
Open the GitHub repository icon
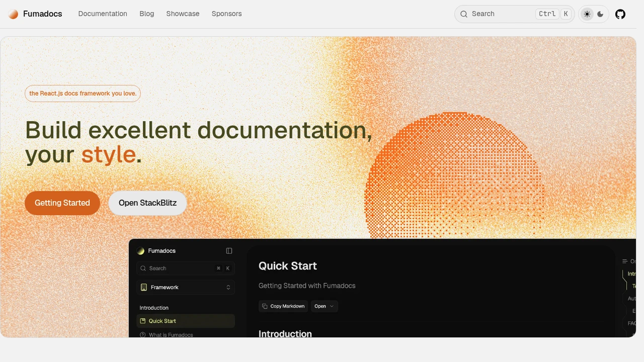[x=620, y=14]
